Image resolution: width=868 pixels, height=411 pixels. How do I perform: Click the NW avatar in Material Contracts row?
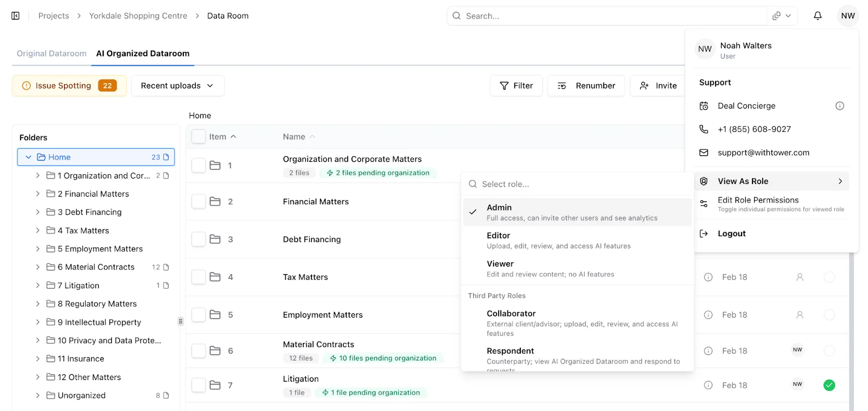tap(797, 350)
